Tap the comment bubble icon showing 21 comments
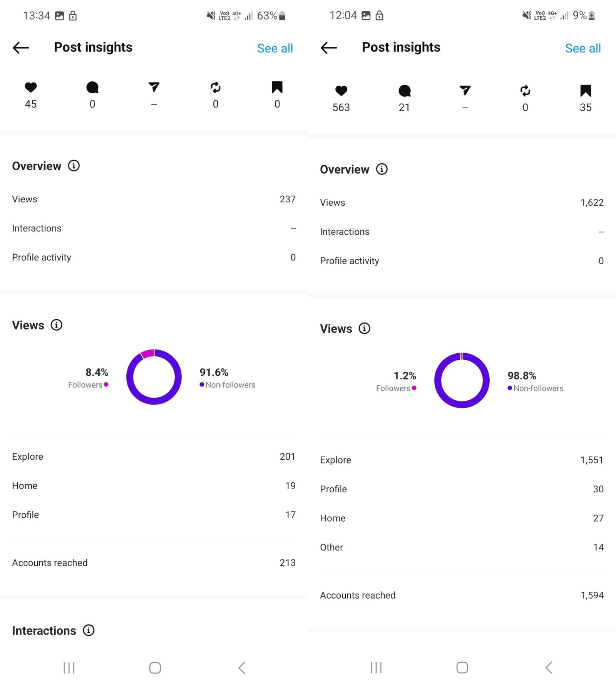Image resolution: width=616 pixels, height=685 pixels. pyautogui.click(x=404, y=91)
